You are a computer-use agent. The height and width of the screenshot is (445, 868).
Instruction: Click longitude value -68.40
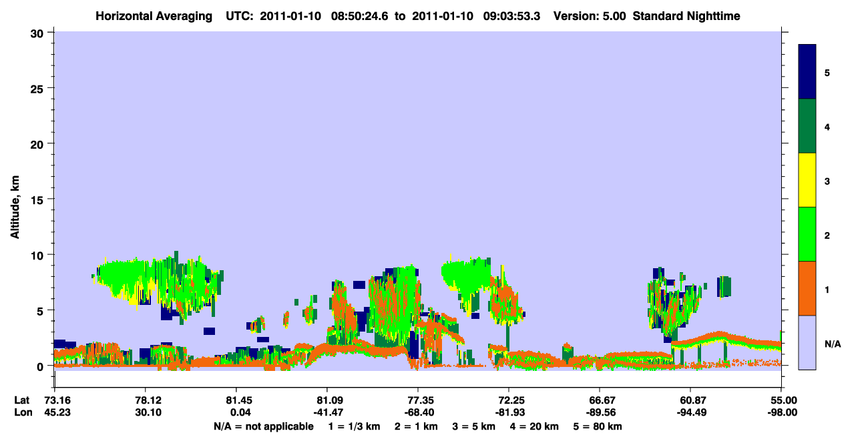click(x=418, y=412)
